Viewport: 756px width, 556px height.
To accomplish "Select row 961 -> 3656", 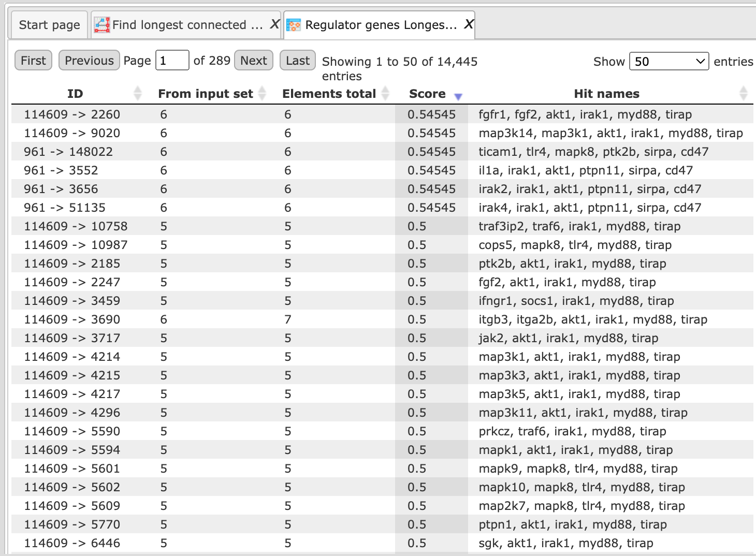I will click(x=382, y=189).
